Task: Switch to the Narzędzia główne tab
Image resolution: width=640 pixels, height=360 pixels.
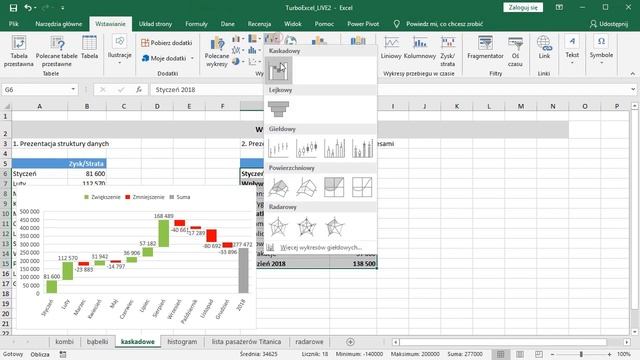Action: (x=59, y=24)
